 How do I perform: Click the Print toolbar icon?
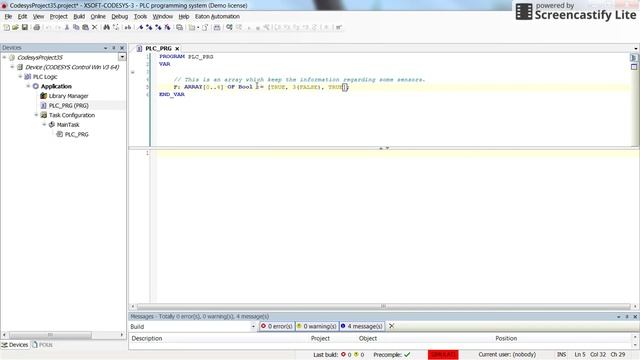pos(36,27)
